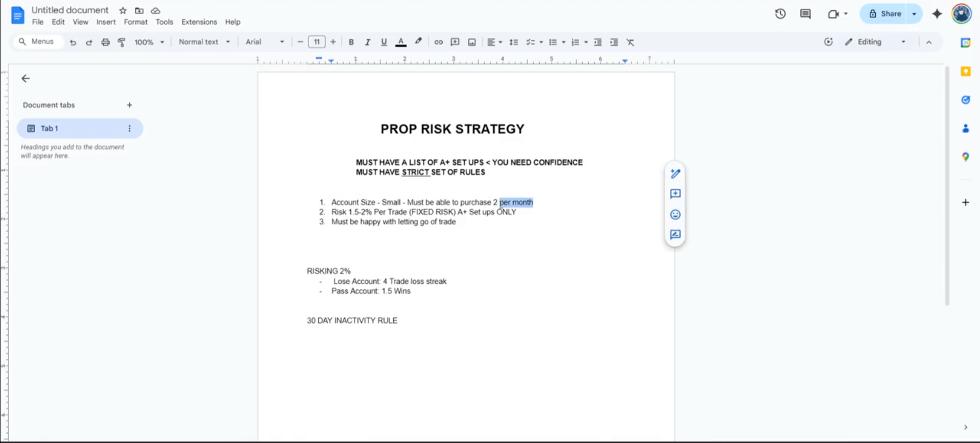Open the Insert menu
The height and width of the screenshot is (443, 980).
point(106,22)
